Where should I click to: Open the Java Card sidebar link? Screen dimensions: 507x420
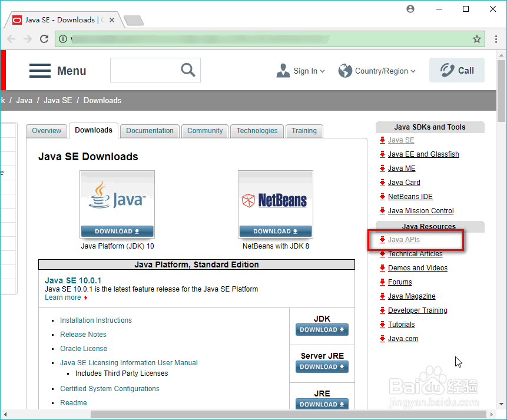point(404,183)
